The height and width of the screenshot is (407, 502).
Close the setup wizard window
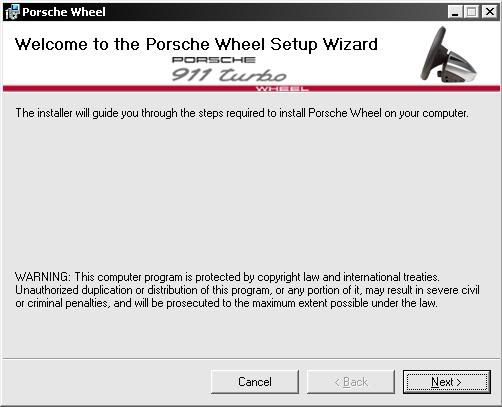click(x=490, y=12)
